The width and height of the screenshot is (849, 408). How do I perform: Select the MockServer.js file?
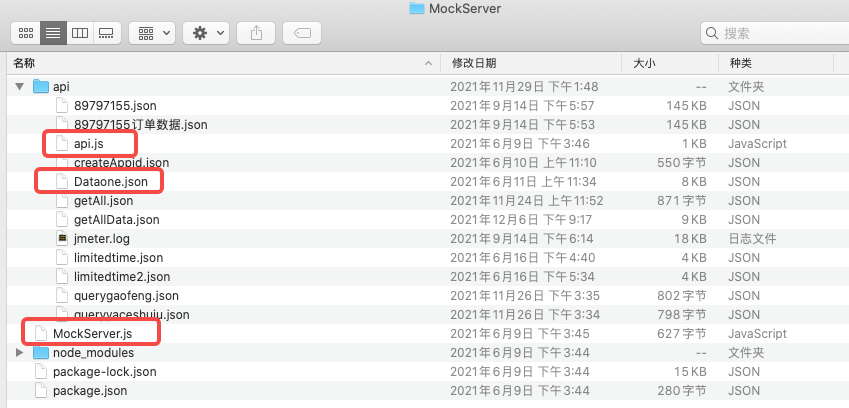[x=92, y=334]
